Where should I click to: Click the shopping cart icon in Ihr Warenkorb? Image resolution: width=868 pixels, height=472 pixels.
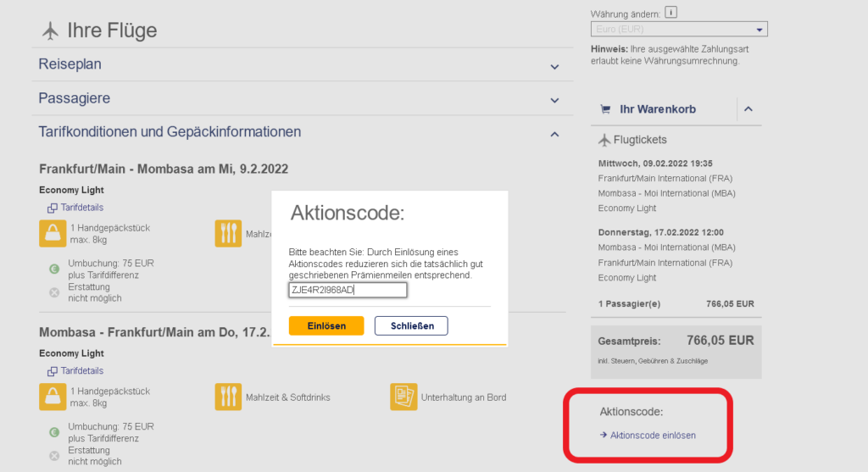[x=604, y=109]
